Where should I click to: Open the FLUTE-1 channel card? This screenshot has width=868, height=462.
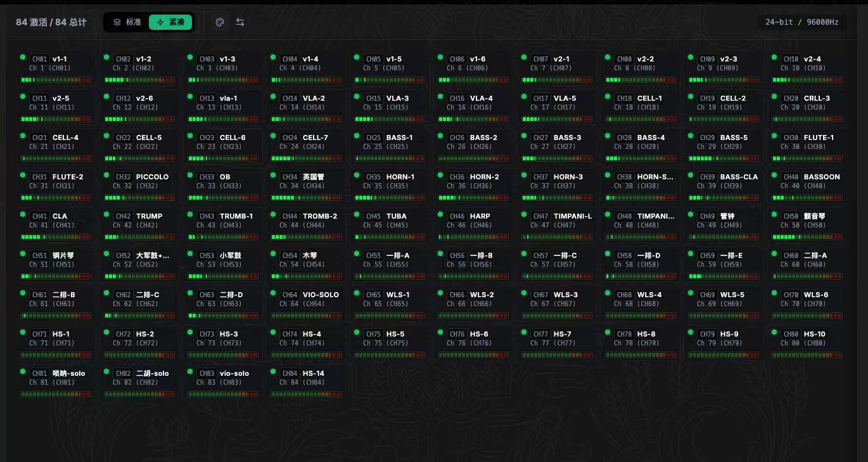[x=808, y=148]
